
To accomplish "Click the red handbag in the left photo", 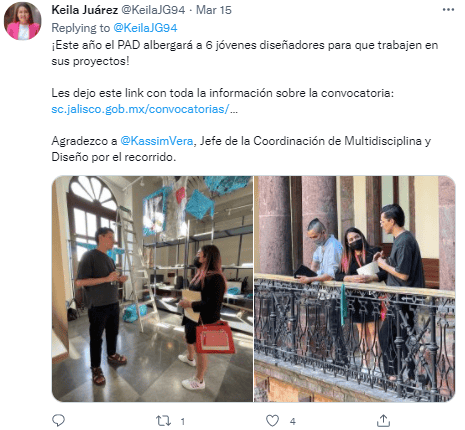I will click(215, 338).
